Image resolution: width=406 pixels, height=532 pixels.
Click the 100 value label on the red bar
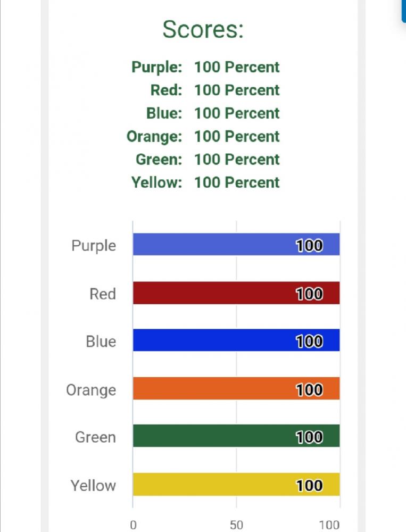point(309,294)
